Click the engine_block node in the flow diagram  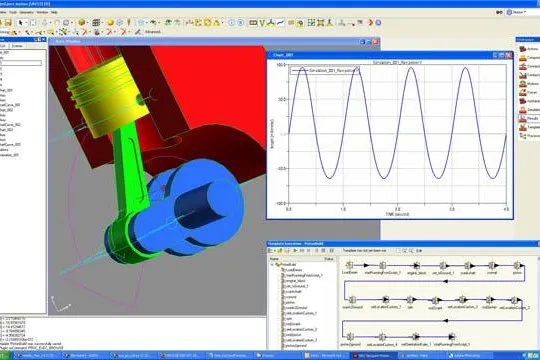416,266
